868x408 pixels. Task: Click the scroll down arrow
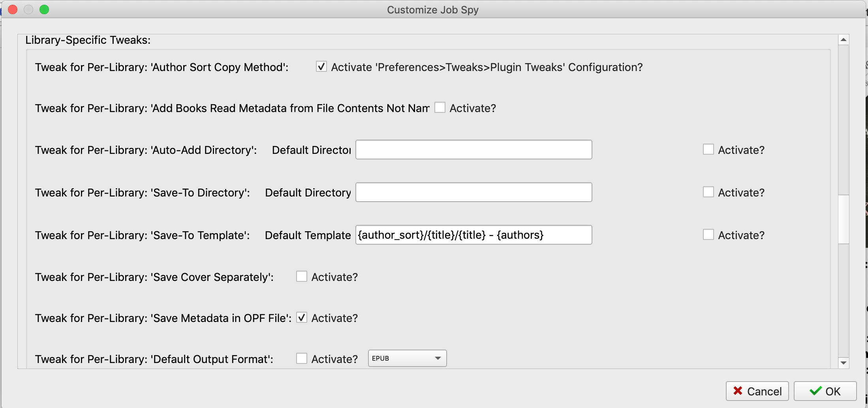tap(844, 363)
